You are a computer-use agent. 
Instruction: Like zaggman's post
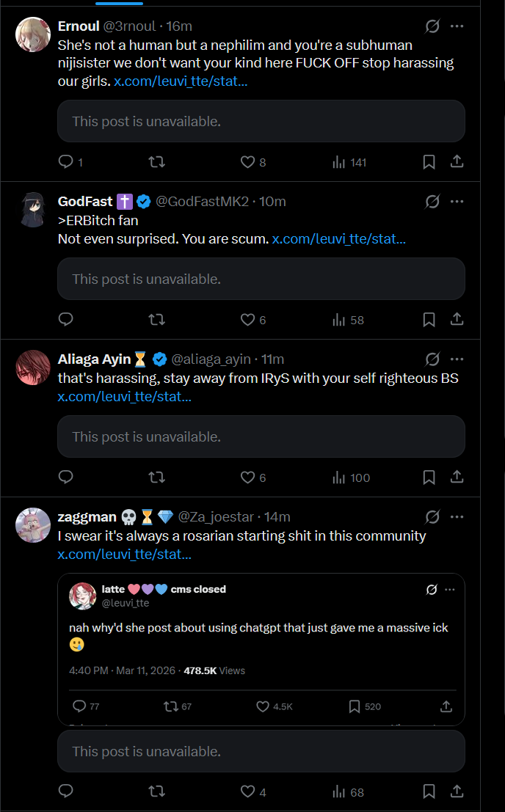point(248,791)
